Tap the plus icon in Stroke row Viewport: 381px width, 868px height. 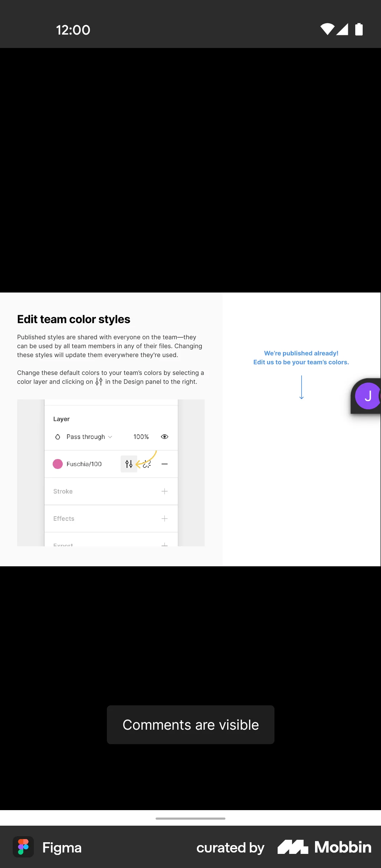pos(164,491)
